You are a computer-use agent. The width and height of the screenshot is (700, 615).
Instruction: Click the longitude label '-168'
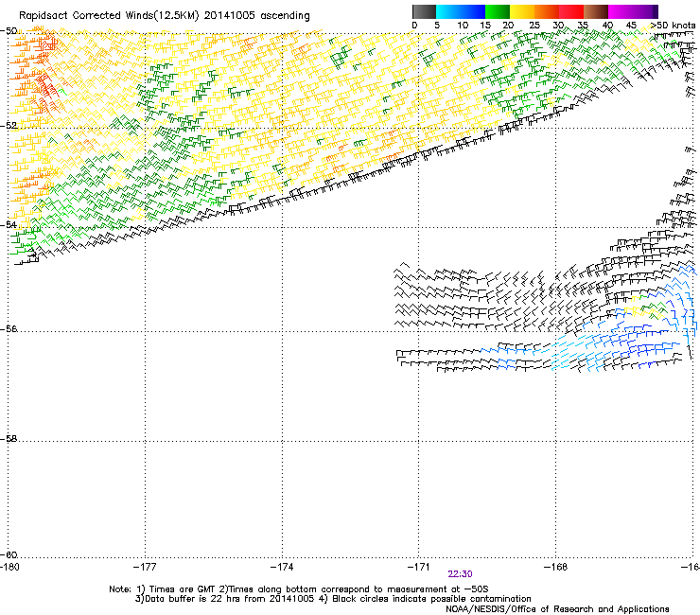(556, 567)
